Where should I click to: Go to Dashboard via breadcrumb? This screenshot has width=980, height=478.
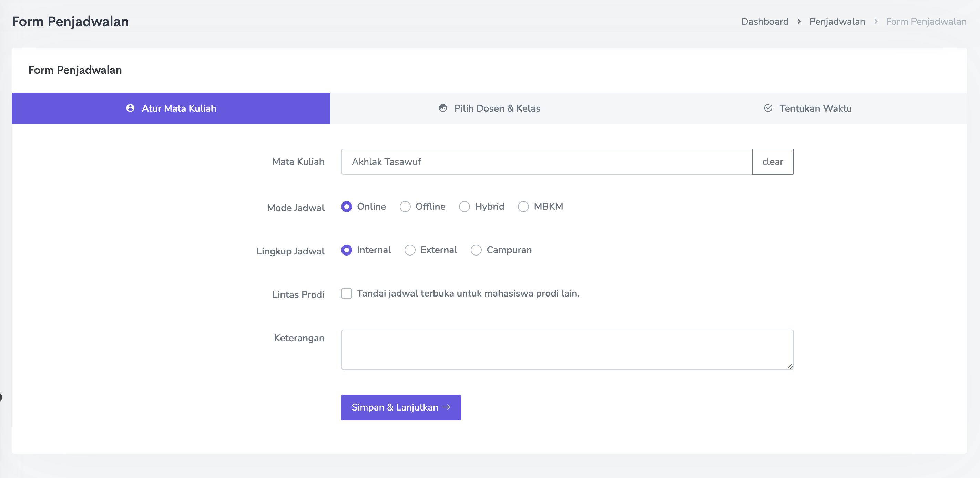tap(764, 22)
